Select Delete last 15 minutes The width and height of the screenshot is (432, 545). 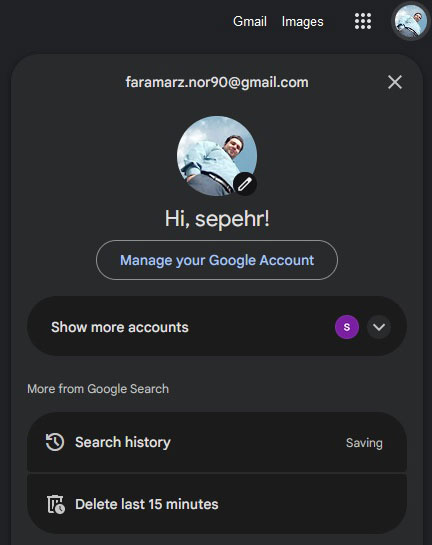coord(217,504)
